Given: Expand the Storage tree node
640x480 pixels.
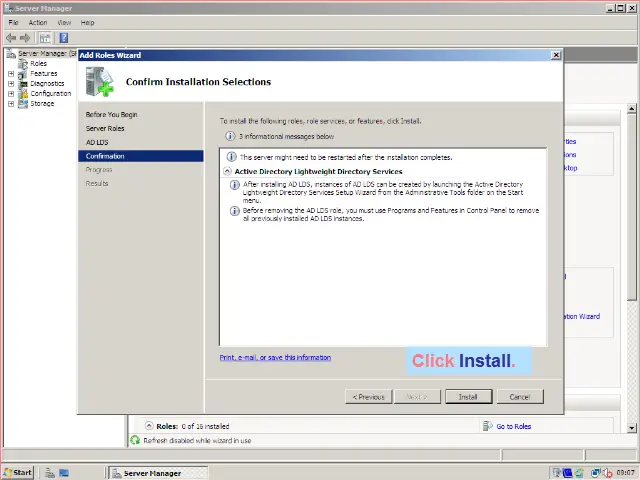Looking at the screenshot, I should coord(11,104).
